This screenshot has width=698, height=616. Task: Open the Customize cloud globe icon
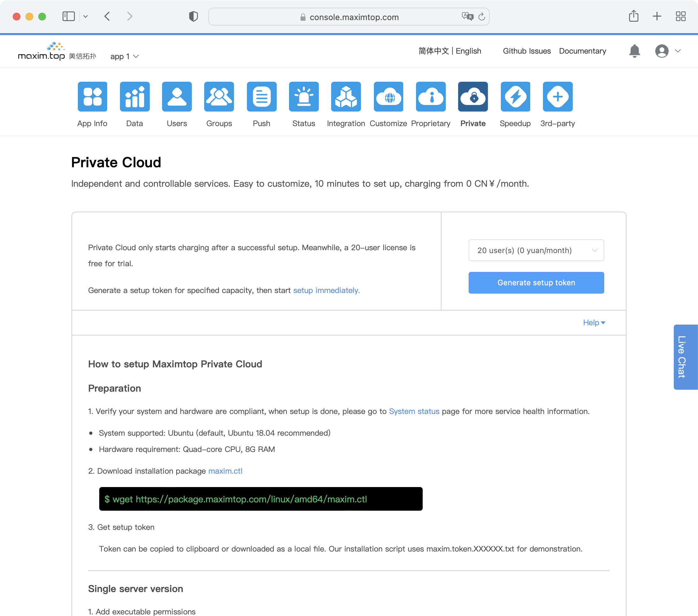[x=388, y=96]
